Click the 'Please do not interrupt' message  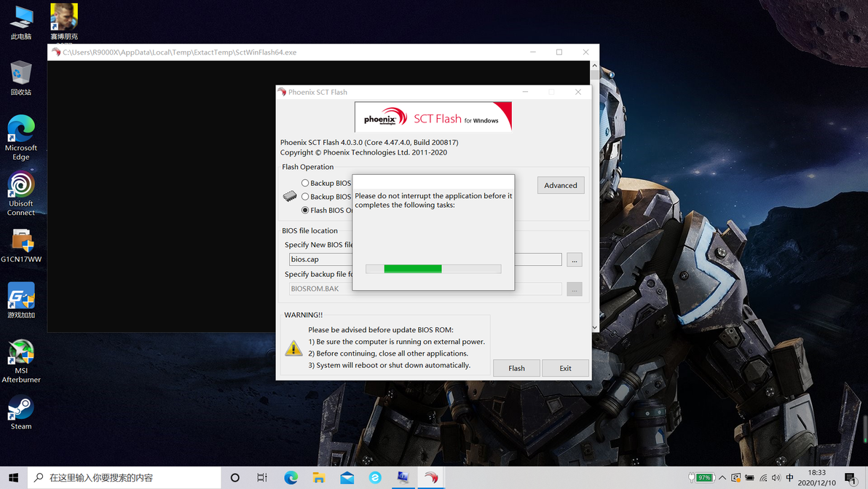tap(433, 200)
